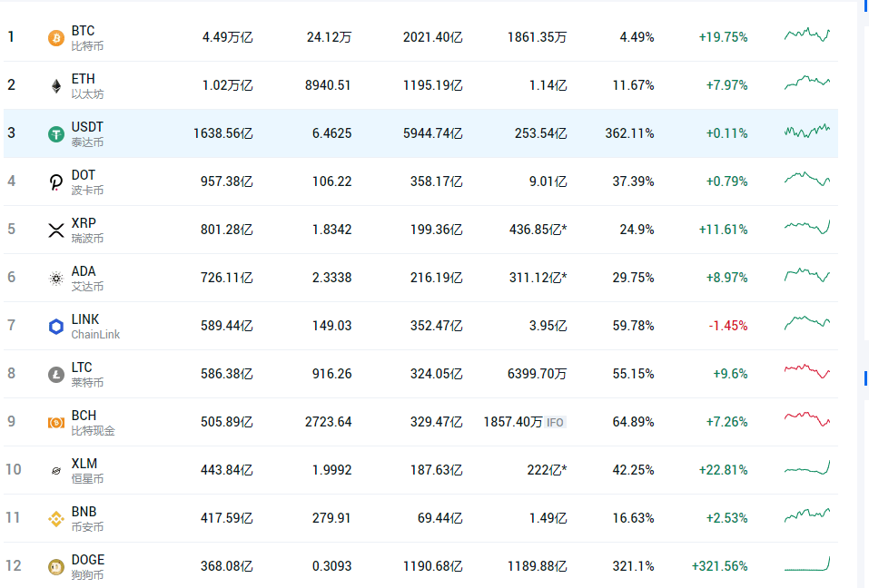
Task: Click the Stellar XLM logo icon
Action: pyautogui.click(x=56, y=471)
